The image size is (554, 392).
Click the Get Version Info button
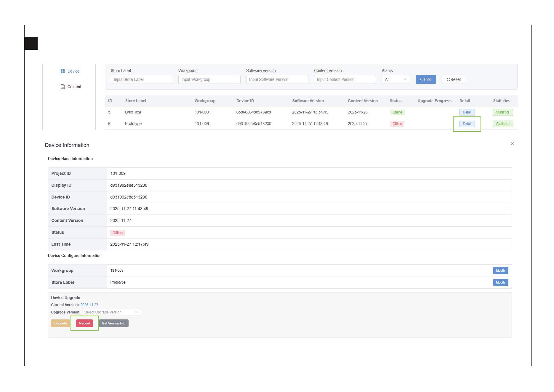coord(113,323)
